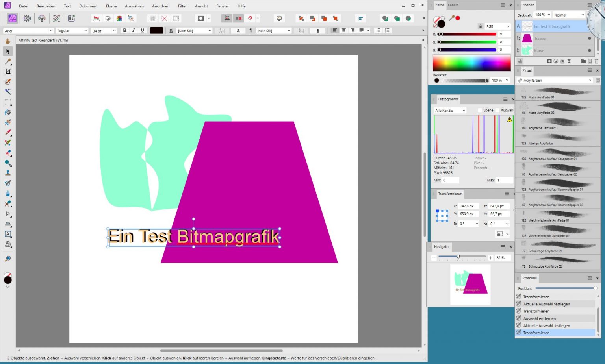
Task: Center-align the text
Action: [343, 31]
